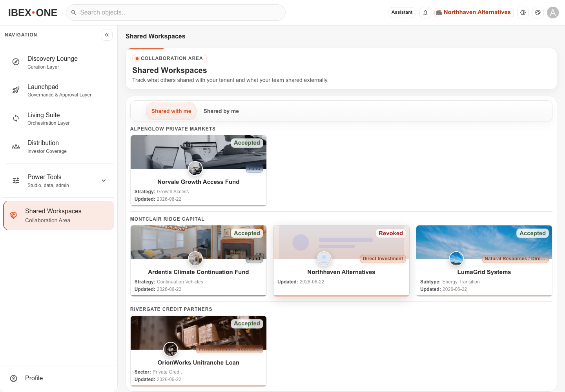565x392 pixels.
Task: Click IBEX ONE logo
Action: tap(33, 13)
